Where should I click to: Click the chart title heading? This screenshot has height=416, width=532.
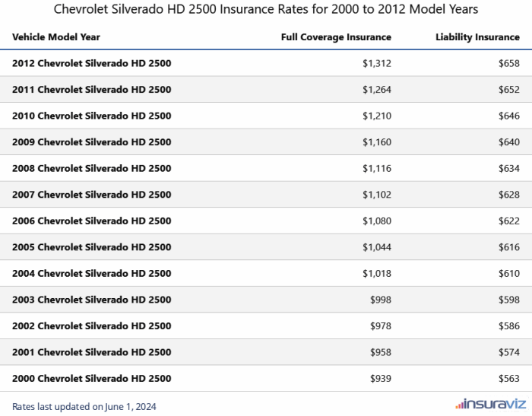pyautogui.click(x=266, y=10)
